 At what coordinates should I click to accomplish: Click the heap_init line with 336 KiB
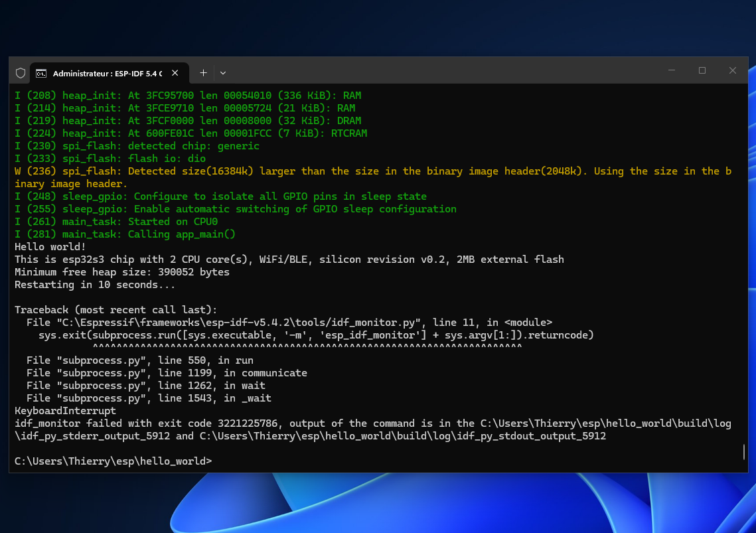188,96
